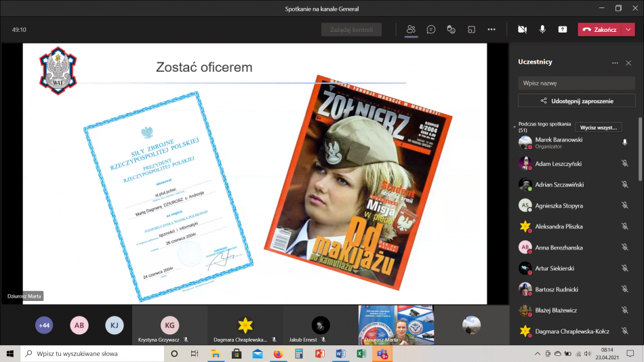Image resolution: width=644 pixels, height=362 pixels.
Task: Select Dagmara Chraplewska tile in bottom strip
Action: pyautogui.click(x=245, y=325)
